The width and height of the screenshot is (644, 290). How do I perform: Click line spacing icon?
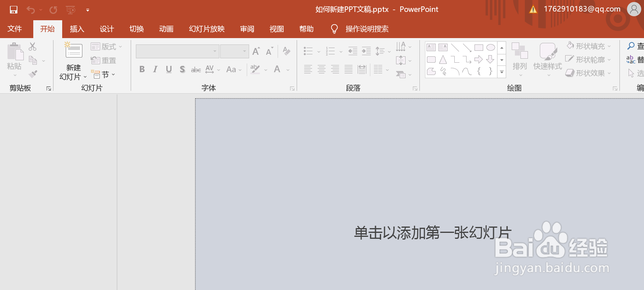click(x=380, y=51)
